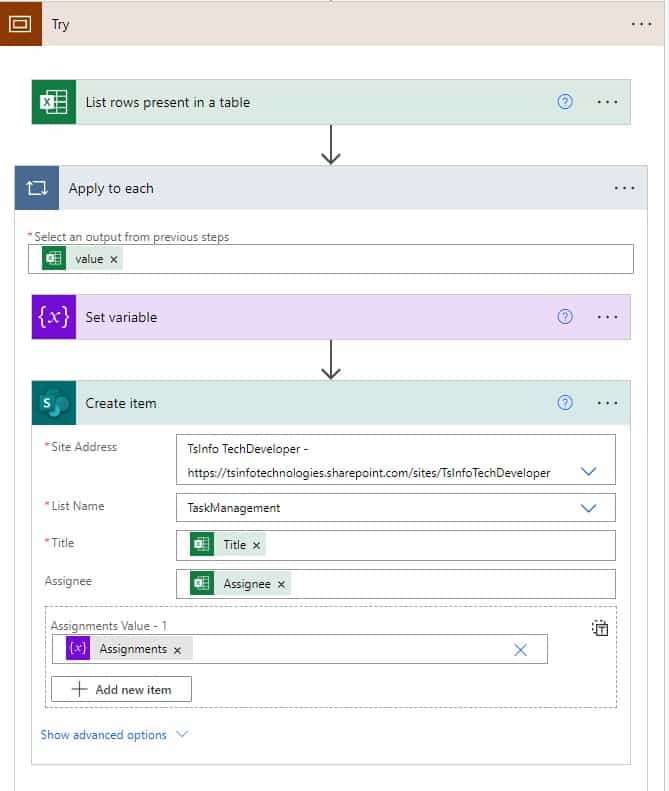Screen dimensions: 669x791
Task: Select the TaskManagement list name text
Action: point(234,508)
